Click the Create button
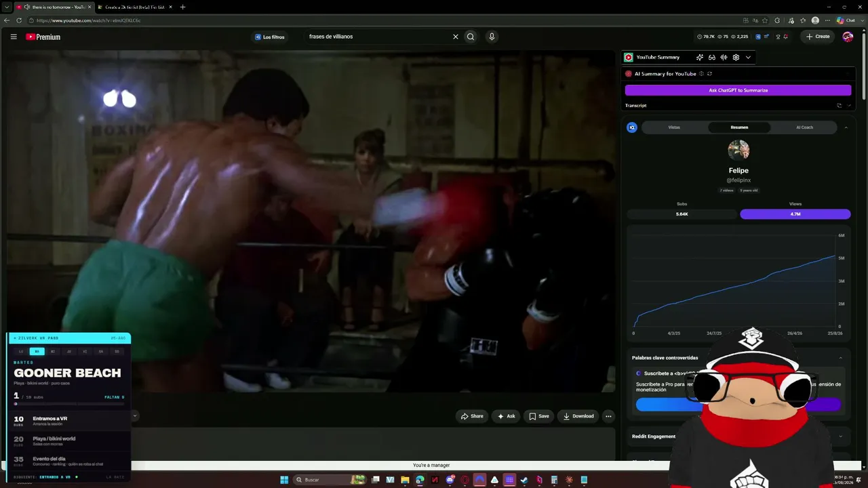The width and height of the screenshot is (868, 488). tap(818, 37)
